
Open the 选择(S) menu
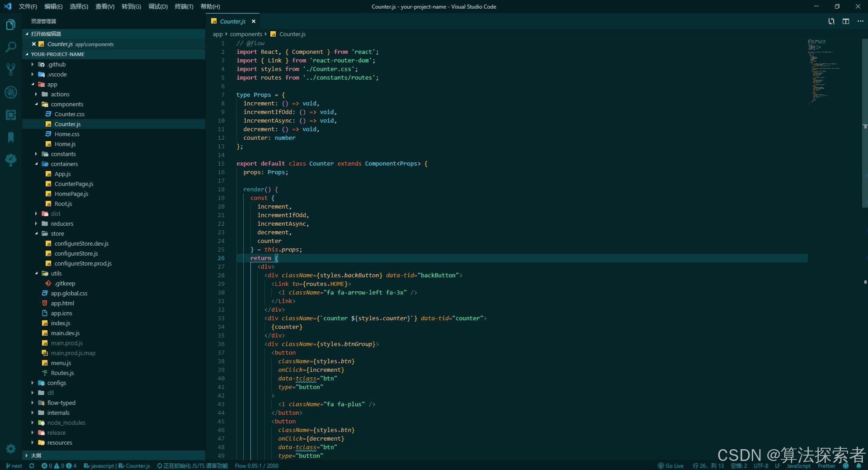(79, 6)
